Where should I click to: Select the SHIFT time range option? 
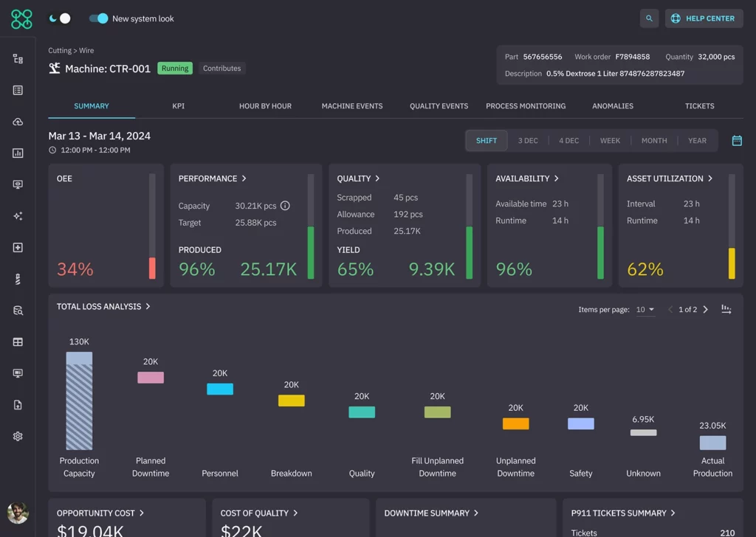pyautogui.click(x=486, y=141)
